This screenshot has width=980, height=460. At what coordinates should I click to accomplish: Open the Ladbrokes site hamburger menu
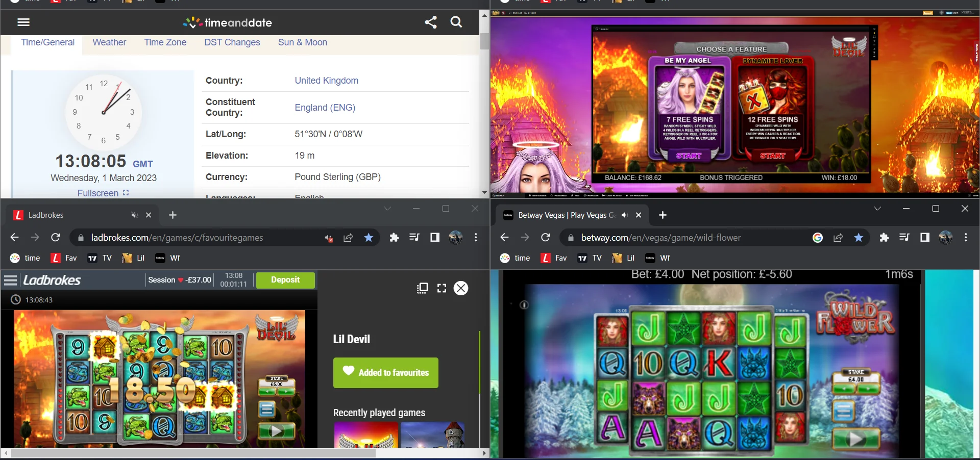pos(11,280)
